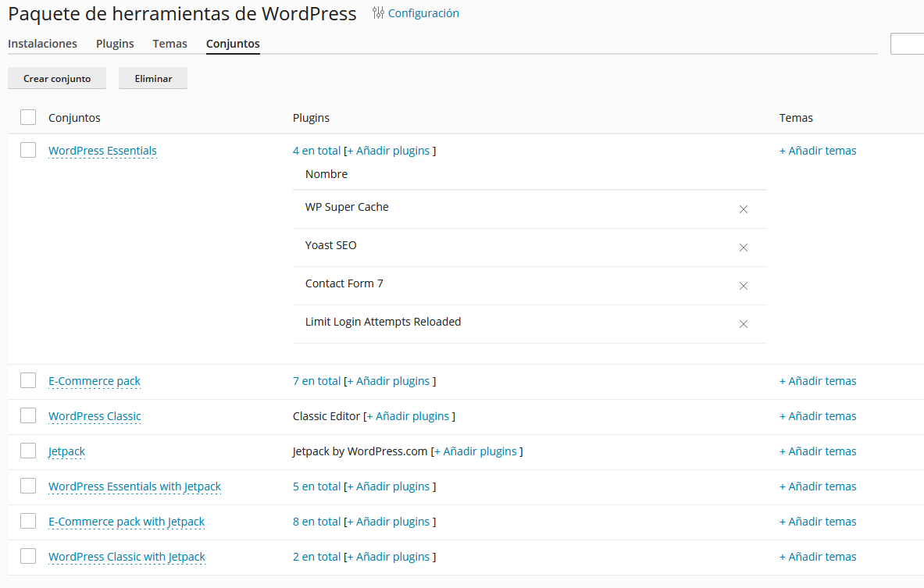This screenshot has width=924, height=588.
Task: Click Añadir plugins beside Classic Editor
Action: click(x=408, y=416)
